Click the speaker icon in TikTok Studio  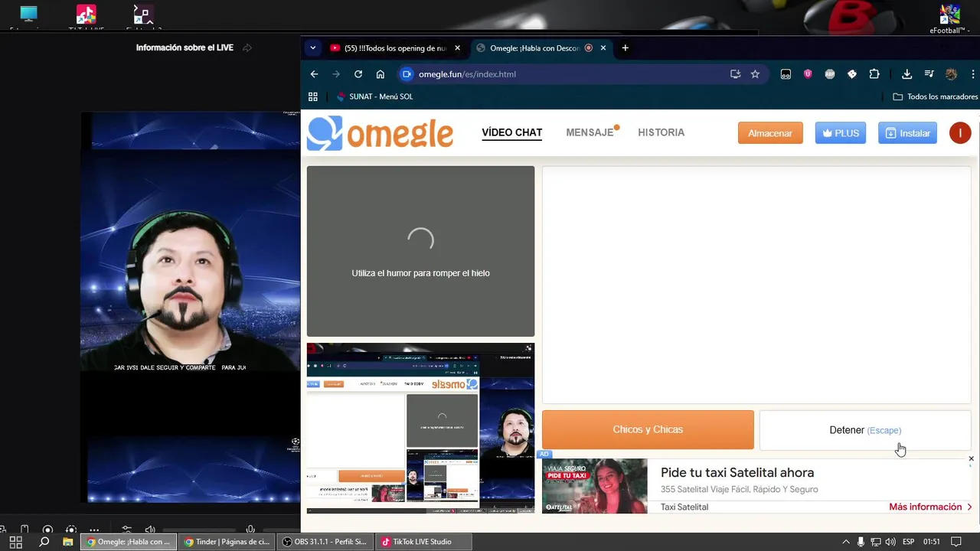(x=150, y=530)
